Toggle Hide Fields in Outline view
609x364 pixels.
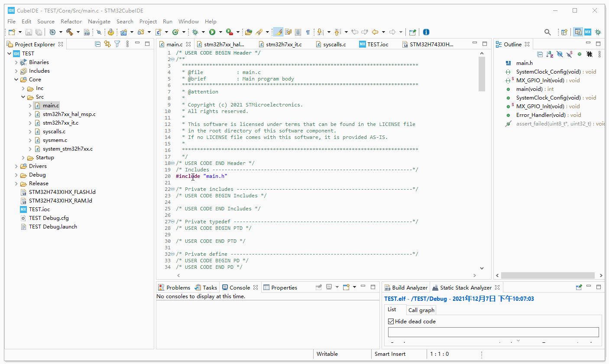[x=560, y=54]
